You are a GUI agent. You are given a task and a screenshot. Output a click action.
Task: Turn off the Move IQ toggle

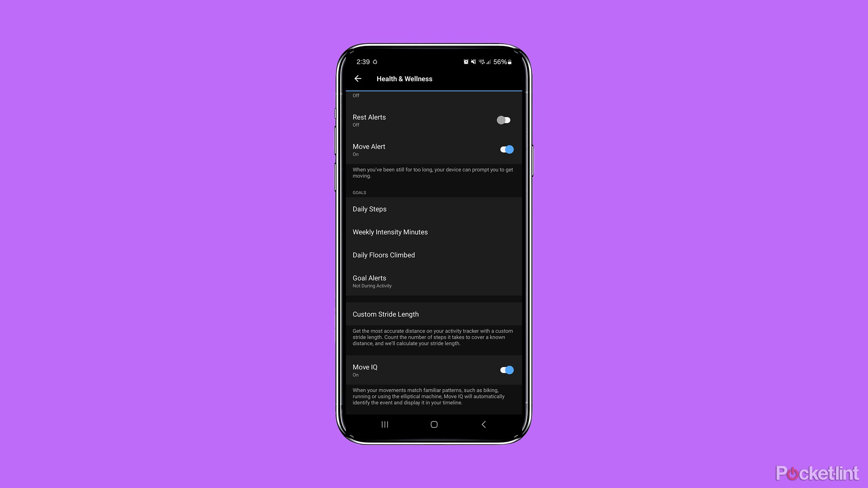506,369
